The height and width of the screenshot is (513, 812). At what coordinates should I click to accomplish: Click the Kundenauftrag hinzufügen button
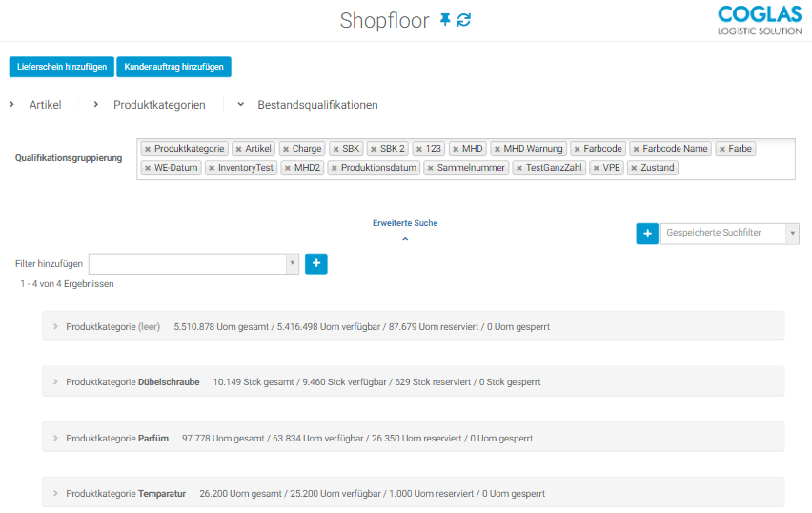tap(173, 67)
